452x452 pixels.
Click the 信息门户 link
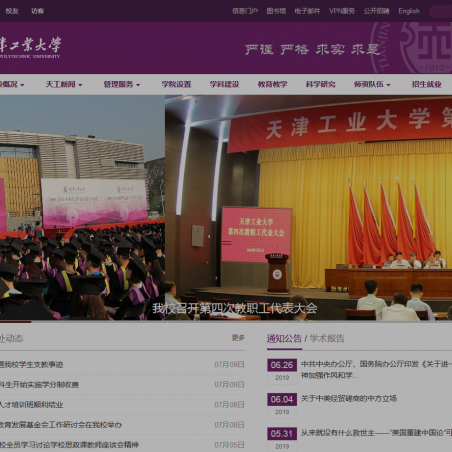pos(245,11)
